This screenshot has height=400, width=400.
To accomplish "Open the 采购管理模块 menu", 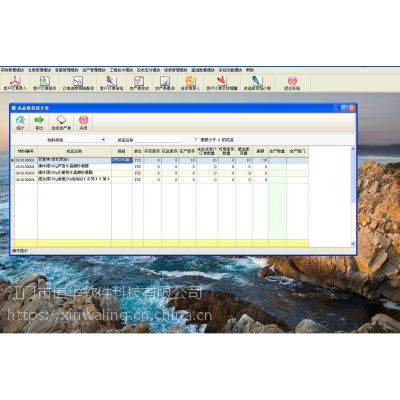I will click(x=12, y=70).
